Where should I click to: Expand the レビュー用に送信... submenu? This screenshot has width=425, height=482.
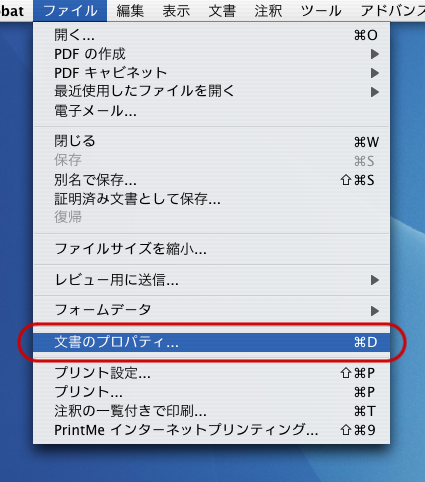click(x=211, y=280)
